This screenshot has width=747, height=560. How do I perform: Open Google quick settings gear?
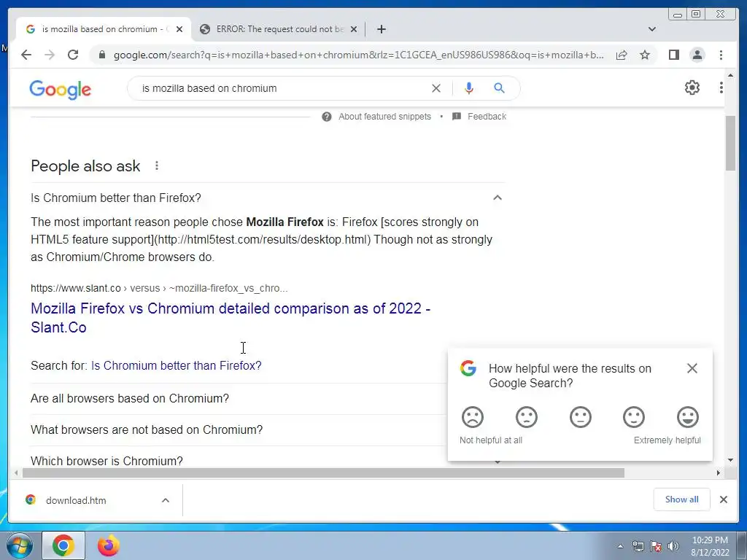[692, 87]
